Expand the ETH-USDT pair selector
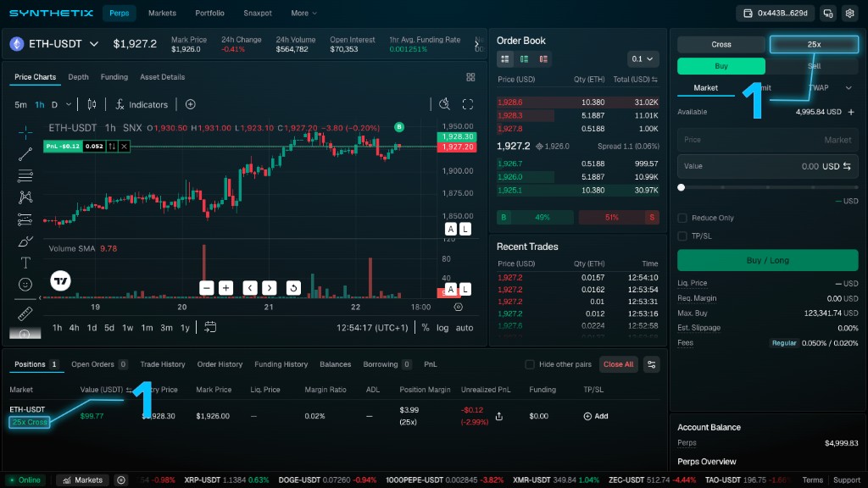 click(94, 44)
